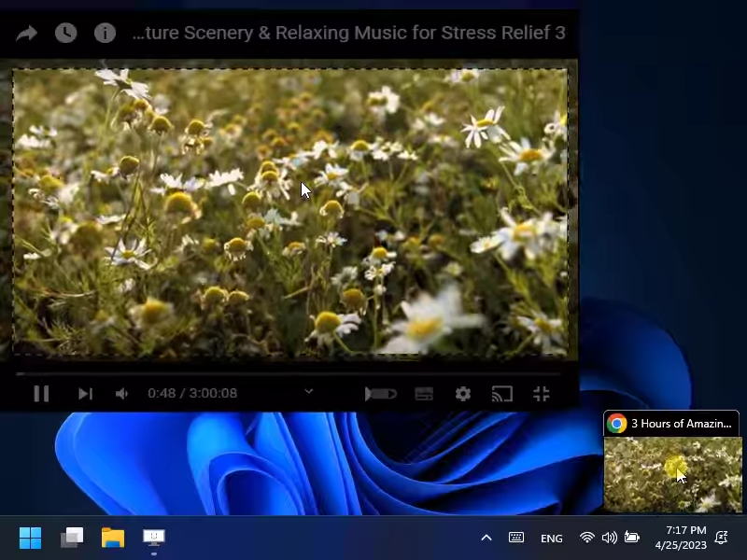Image resolution: width=747 pixels, height=560 pixels.
Task: Click the '3 Hours of Amazin...' preview title
Action: pos(682,424)
